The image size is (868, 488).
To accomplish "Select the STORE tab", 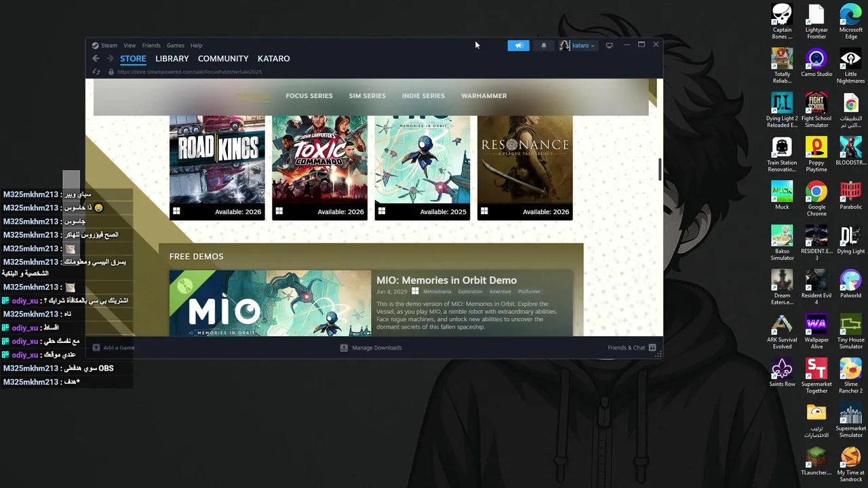I will pos(133,58).
